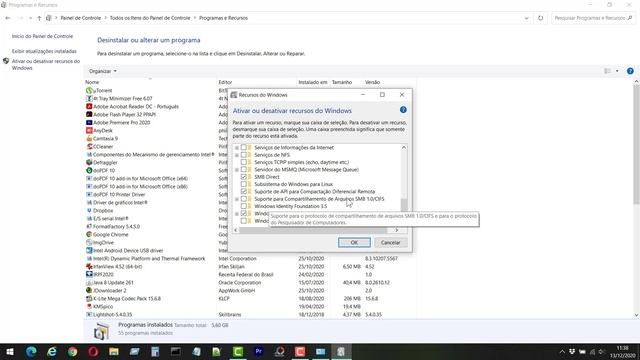Click the IrfanView 4.52 icon

coord(89,266)
